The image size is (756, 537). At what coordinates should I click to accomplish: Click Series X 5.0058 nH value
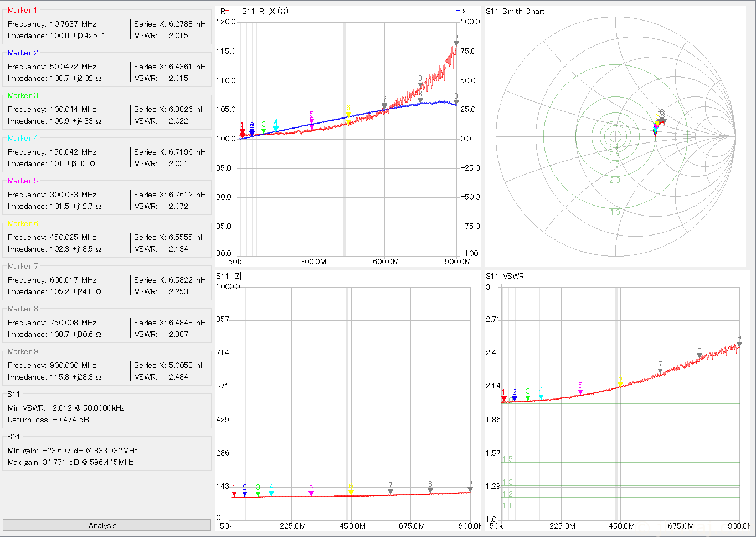(x=187, y=365)
